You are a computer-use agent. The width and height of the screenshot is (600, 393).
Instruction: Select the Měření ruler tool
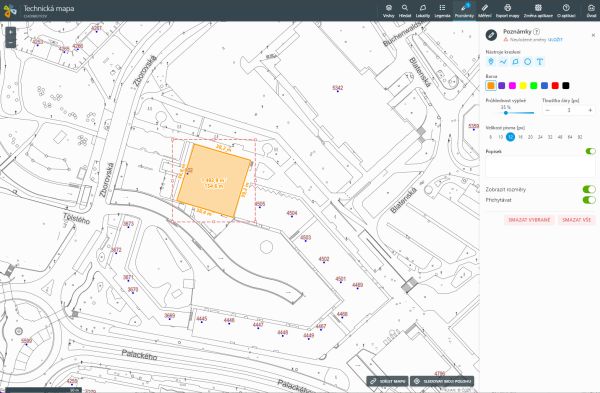click(x=484, y=11)
